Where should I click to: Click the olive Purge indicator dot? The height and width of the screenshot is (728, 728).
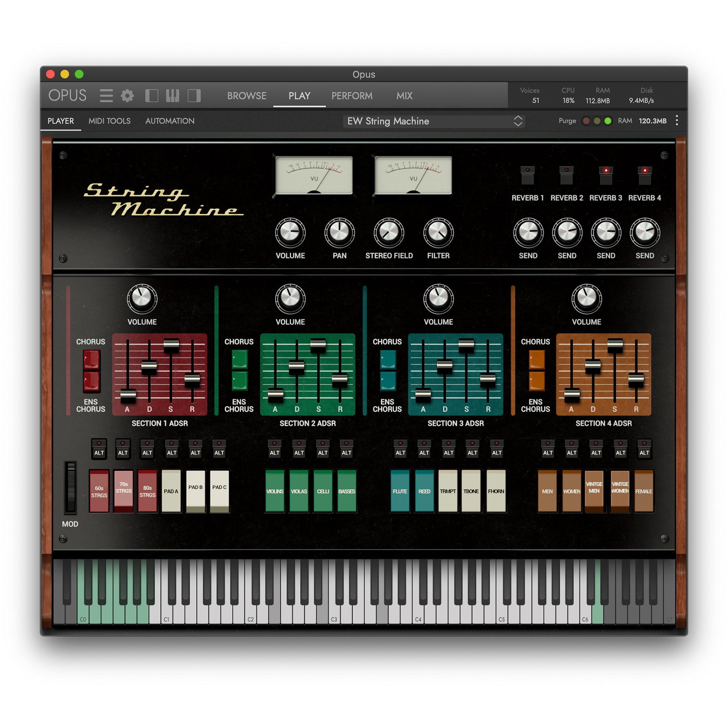pos(597,121)
